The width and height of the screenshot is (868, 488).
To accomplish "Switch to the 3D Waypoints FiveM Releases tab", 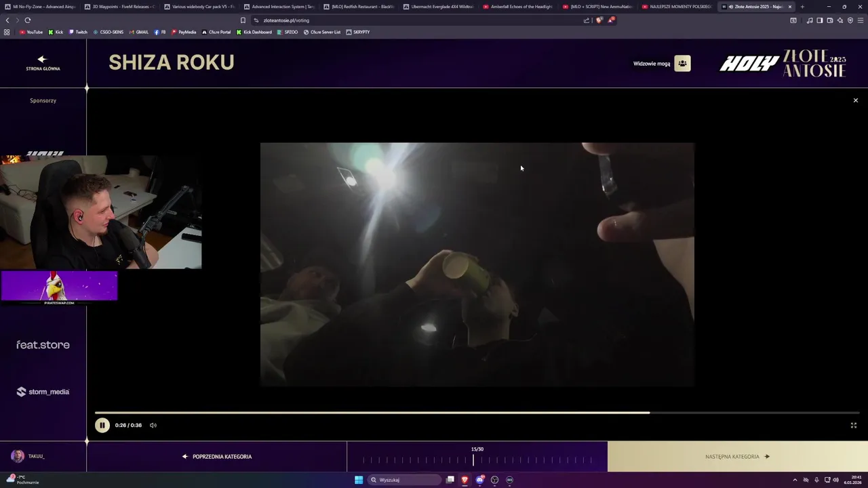I will coord(119,7).
